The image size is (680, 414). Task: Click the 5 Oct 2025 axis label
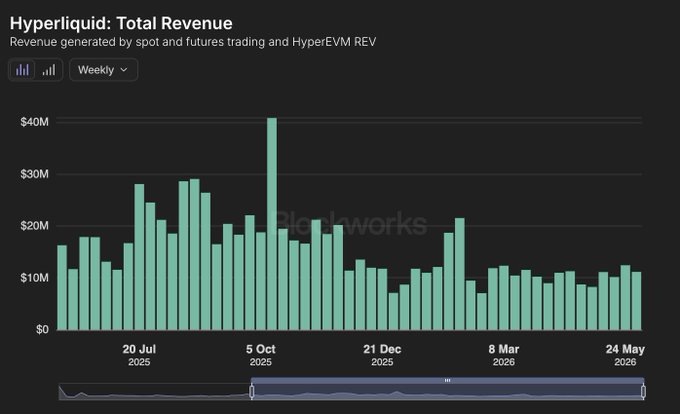point(261,355)
